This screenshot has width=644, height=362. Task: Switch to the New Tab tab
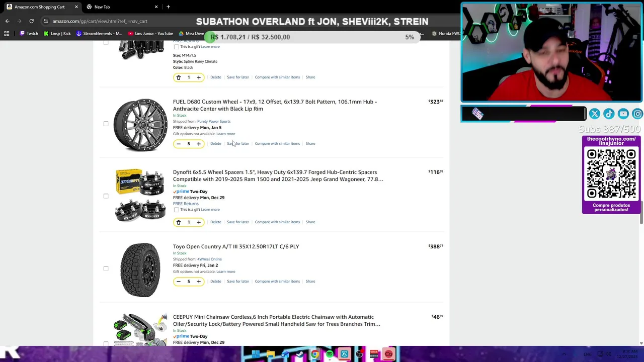click(121, 7)
